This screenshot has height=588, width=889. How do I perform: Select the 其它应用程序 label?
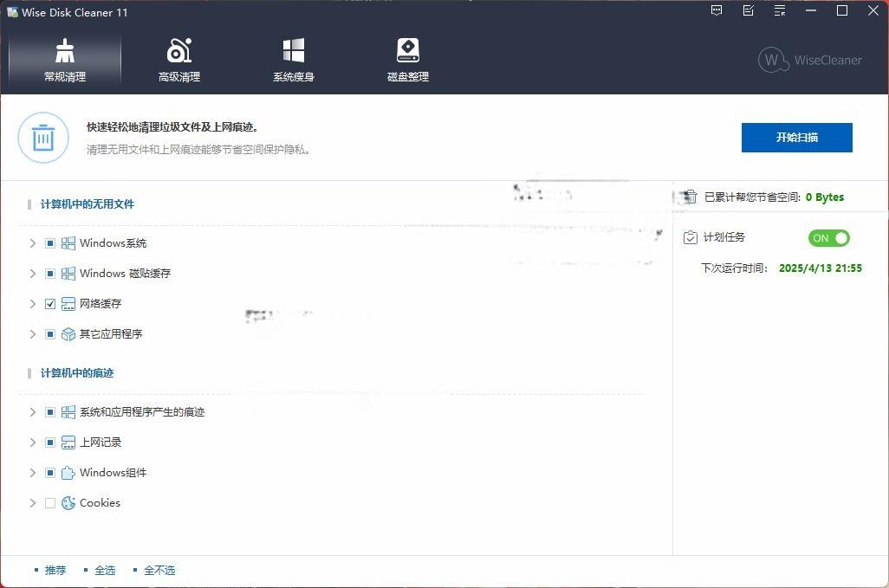pyautogui.click(x=111, y=334)
